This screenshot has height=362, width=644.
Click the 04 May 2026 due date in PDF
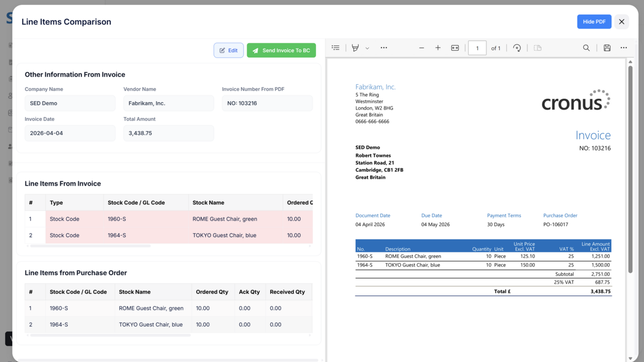[435, 224]
